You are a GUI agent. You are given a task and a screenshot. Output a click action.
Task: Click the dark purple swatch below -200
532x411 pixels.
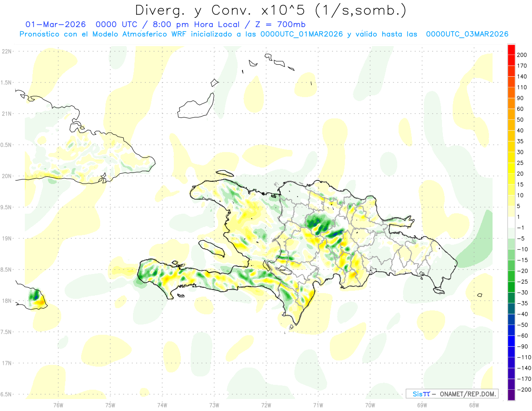click(x=511, y=395)
